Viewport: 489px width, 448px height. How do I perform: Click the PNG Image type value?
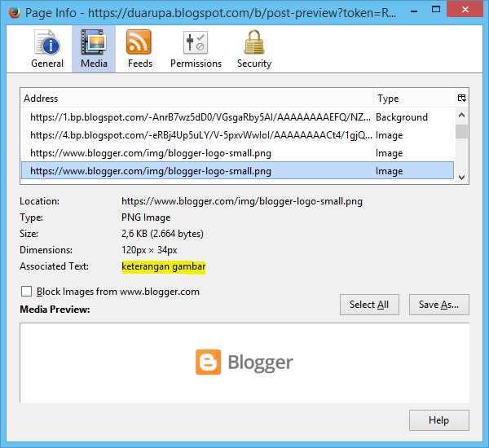146,217
